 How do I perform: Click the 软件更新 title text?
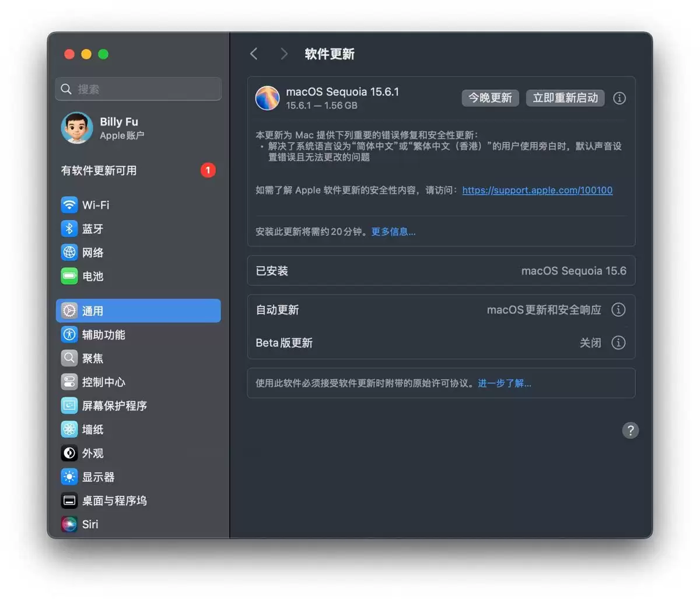click(330, 54)
